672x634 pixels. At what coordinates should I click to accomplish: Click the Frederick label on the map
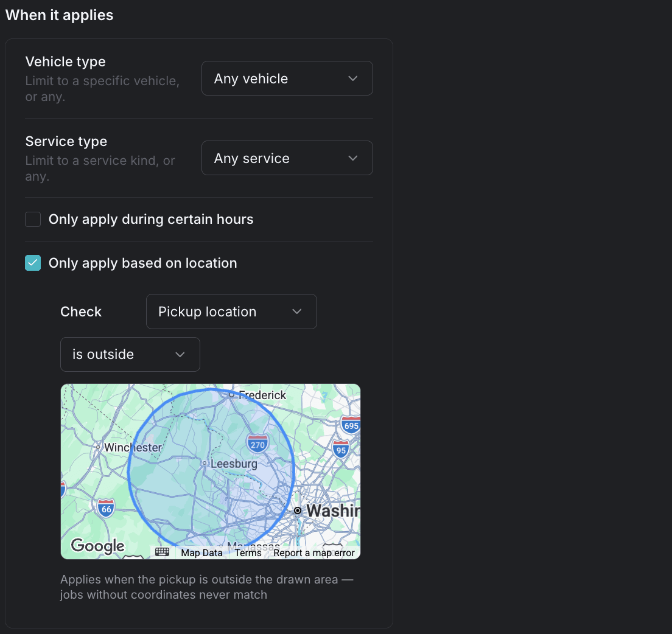[x=262, y=395]
